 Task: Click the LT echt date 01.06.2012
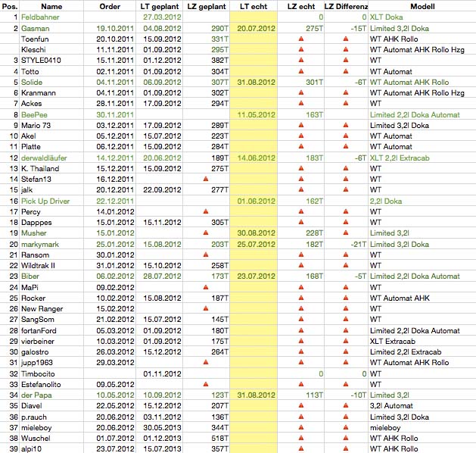click(x=257, y=201)
